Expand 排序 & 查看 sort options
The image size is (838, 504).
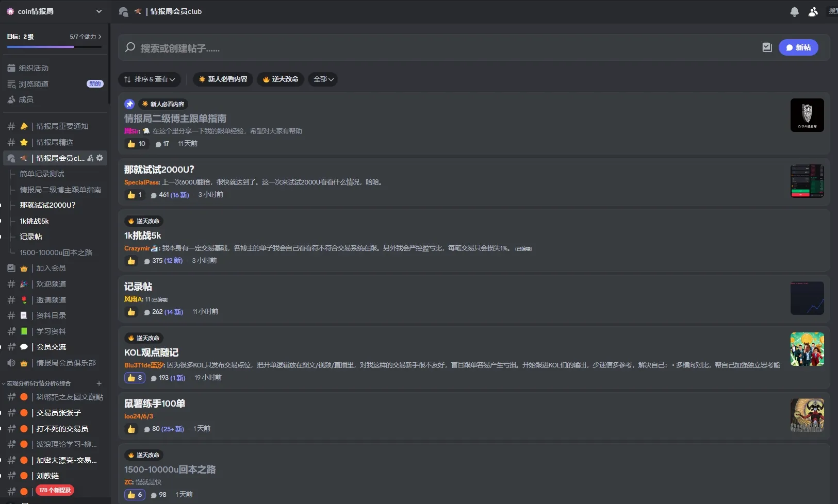[x=150, y=79]
